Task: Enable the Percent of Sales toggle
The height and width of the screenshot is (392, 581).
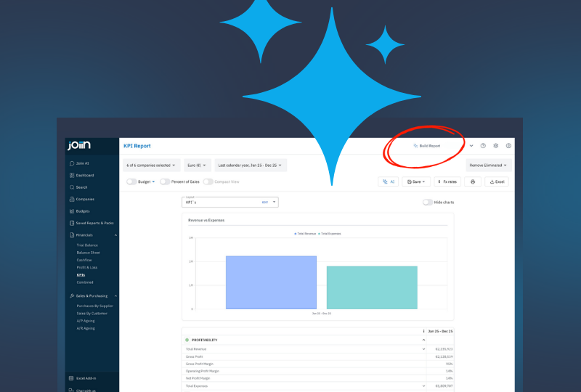Action: 165,181
